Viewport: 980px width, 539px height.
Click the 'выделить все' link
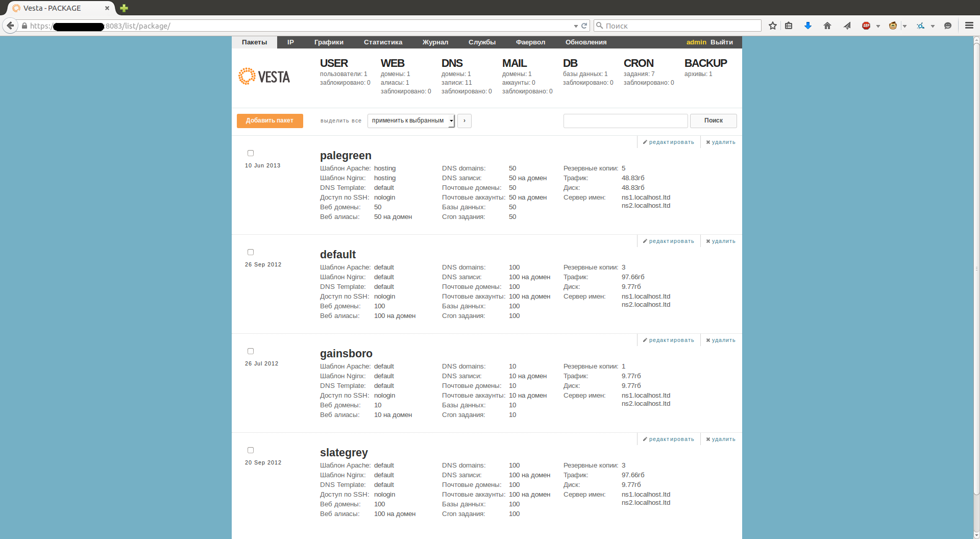click(341, 121)
